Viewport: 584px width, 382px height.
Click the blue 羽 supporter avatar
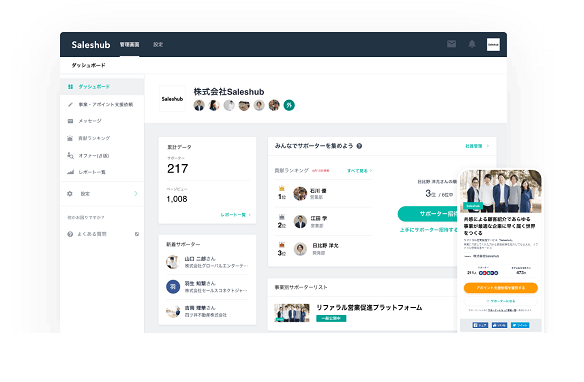173,287
